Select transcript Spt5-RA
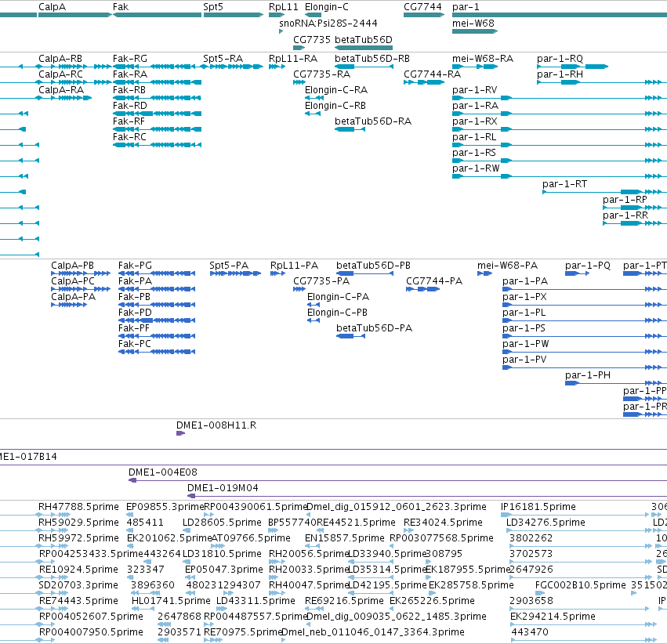The height and width of the screenshot is (644, 667). (234, 67)
